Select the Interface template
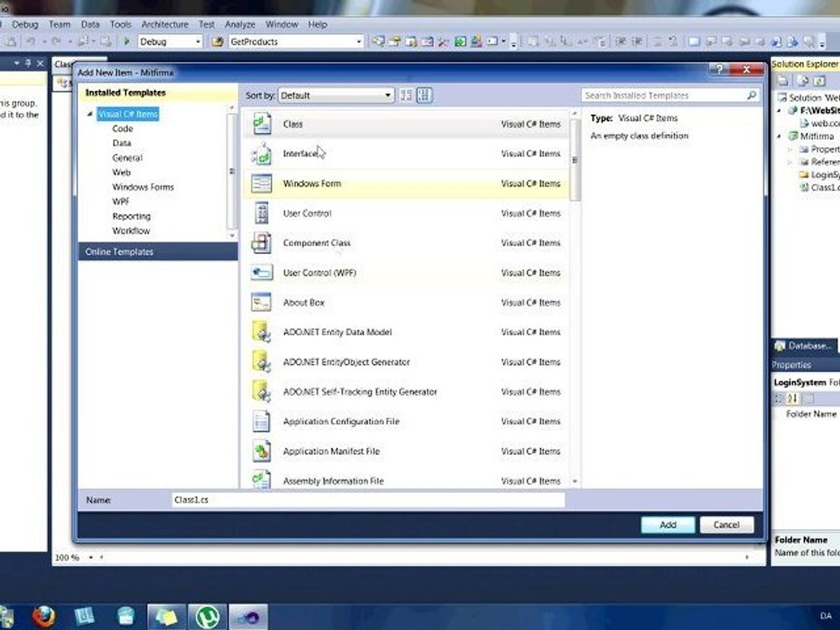This screenshot has height=630, width=840. [406, 154]
